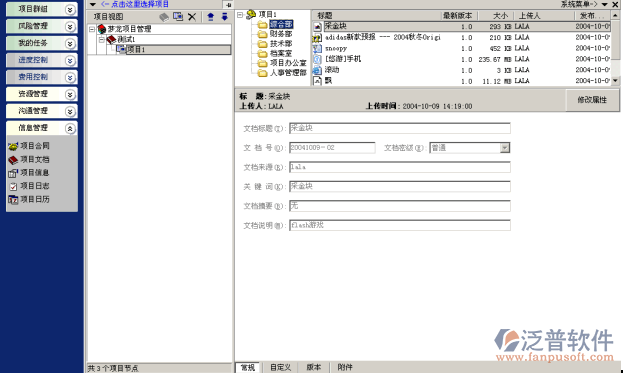Click the move down arrow icon

click(224, 17)
